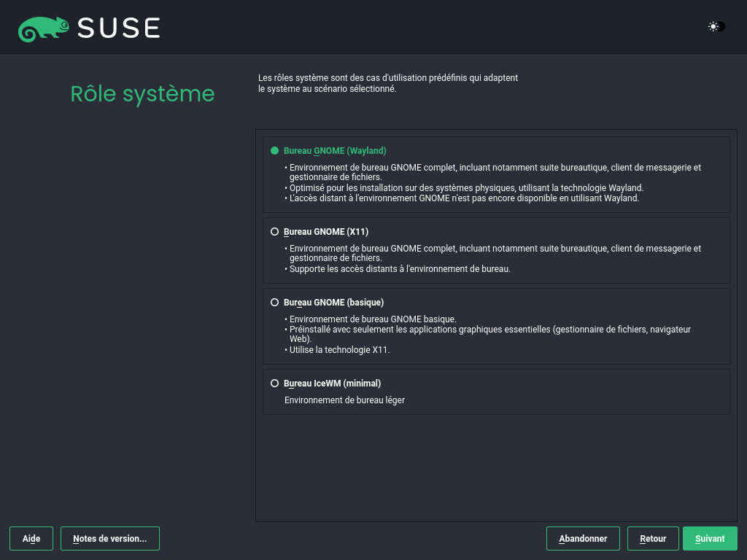Open the Notes de version dialog
747x560 pixels.
tap(110, 539)
